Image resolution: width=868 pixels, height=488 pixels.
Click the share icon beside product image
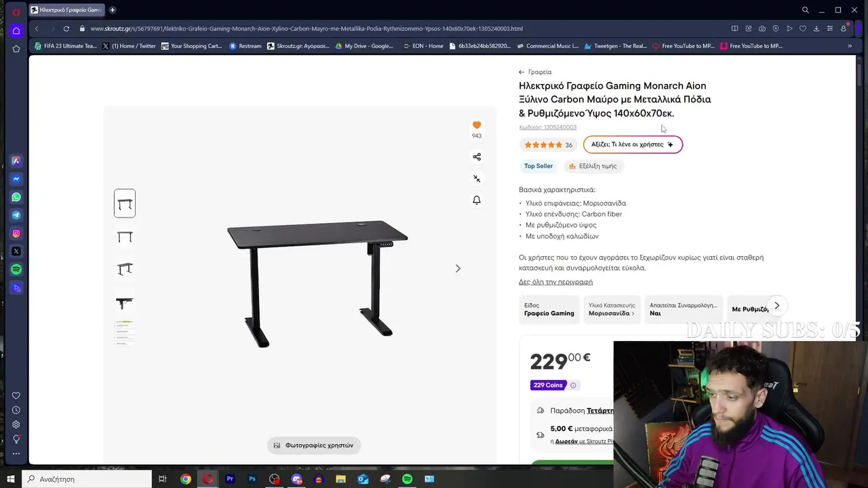(x=477, y=157)
